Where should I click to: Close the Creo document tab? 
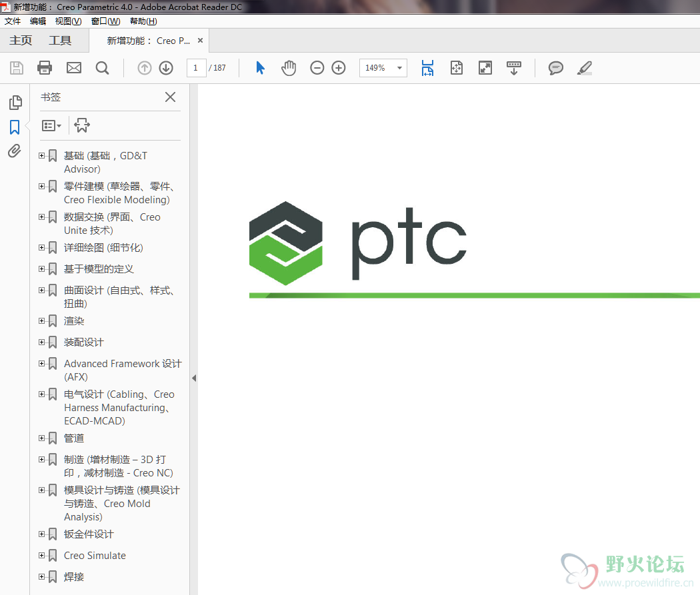coord(201,40)
